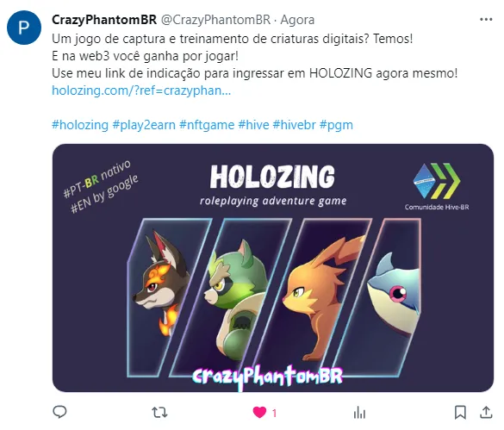Open the HOLOZING image card
Screen dimensions: 504x430
[273, 268]
